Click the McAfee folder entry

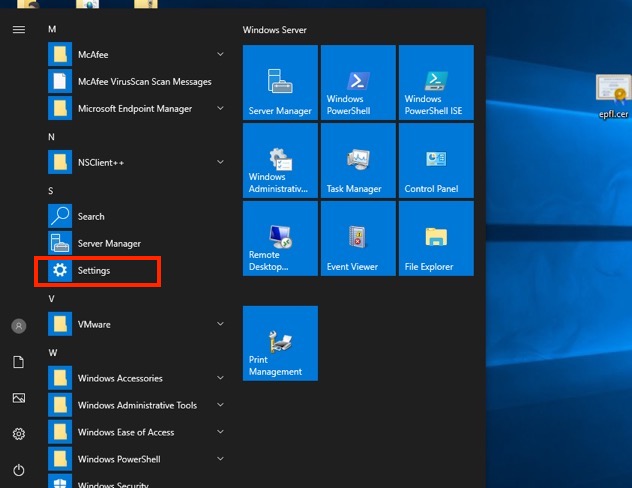(x=137, y=54)
